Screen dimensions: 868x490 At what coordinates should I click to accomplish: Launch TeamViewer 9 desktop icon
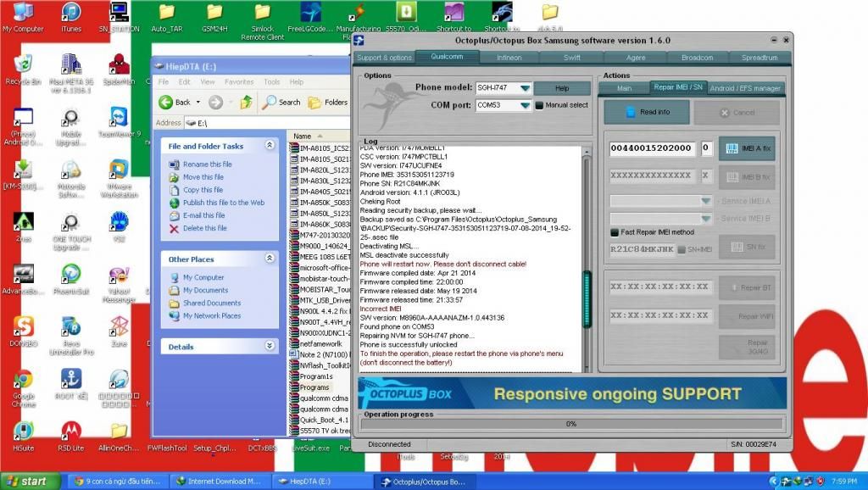(119, 122)
